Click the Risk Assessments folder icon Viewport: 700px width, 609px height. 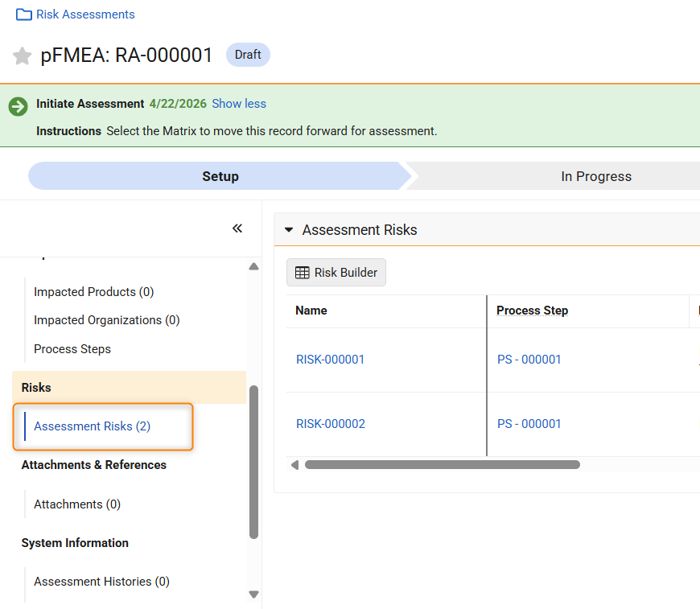24,14
